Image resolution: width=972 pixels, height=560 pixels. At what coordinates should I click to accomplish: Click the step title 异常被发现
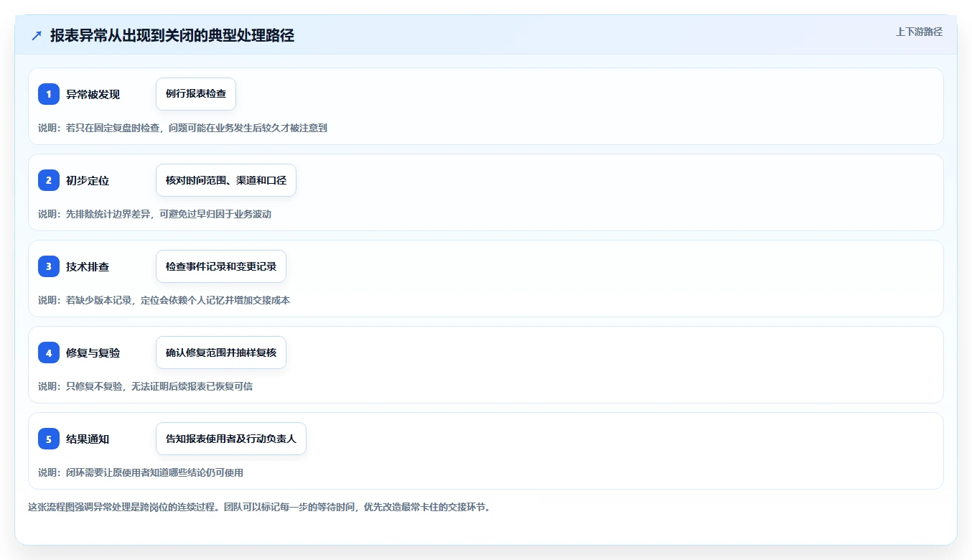point(93,94)
